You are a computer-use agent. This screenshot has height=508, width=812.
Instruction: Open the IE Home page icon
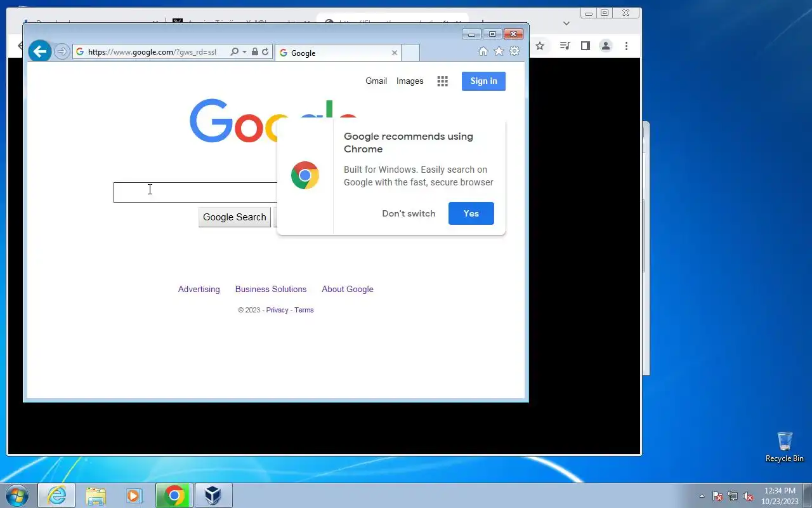point(483,51)
